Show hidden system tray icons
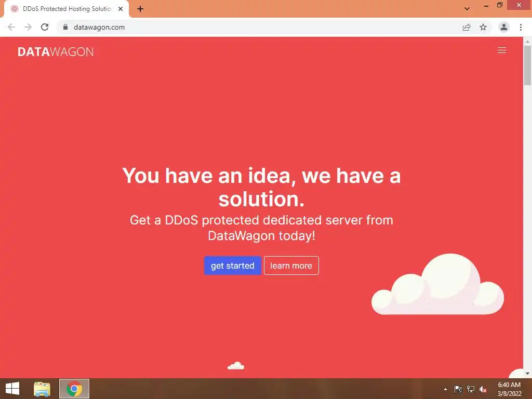Viewport: 532px width, 399px height. pyautogui.click(x=445, y=389)
